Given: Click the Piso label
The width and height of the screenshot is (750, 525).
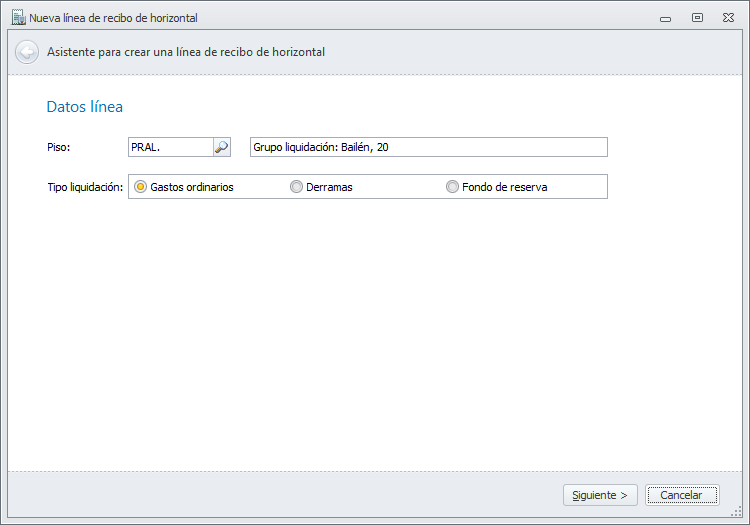Looking at the screenshot, I should point(59,147).
